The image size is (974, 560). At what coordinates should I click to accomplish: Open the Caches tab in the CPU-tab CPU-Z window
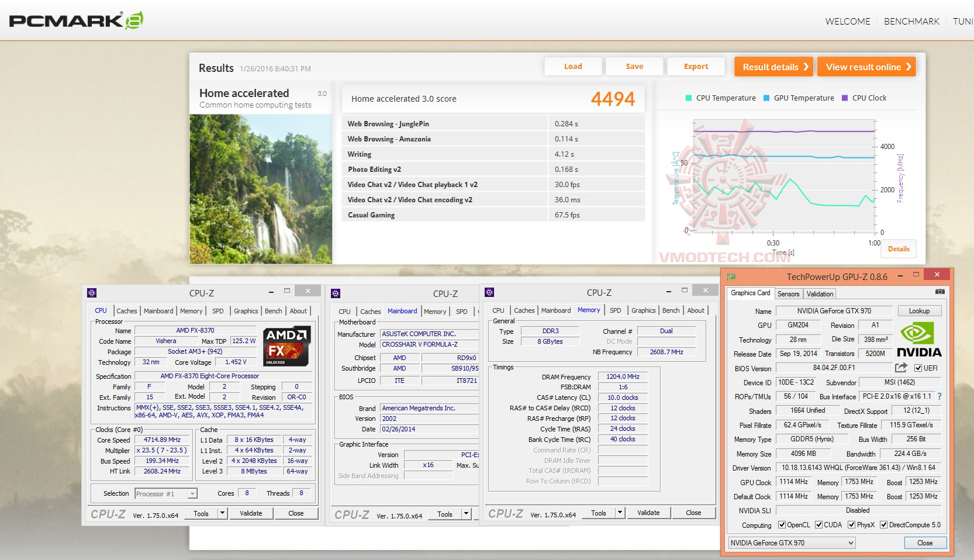[126, 311]
